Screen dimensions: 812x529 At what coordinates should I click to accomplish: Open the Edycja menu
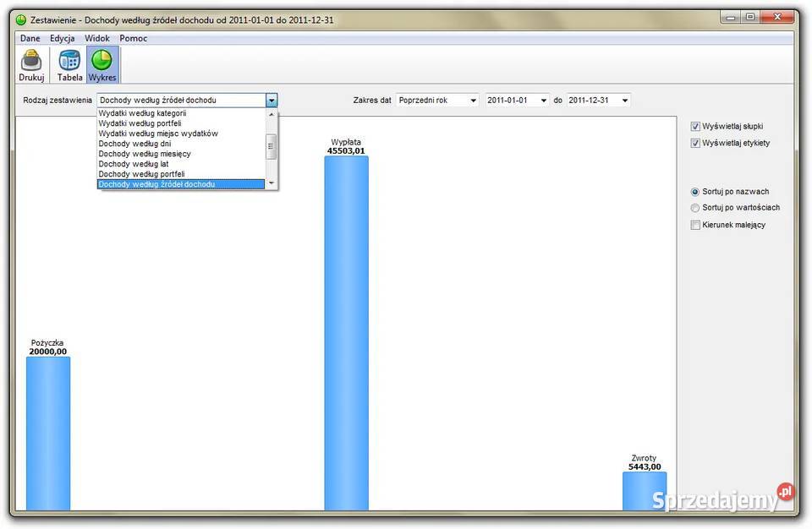(x=62, y=38)
